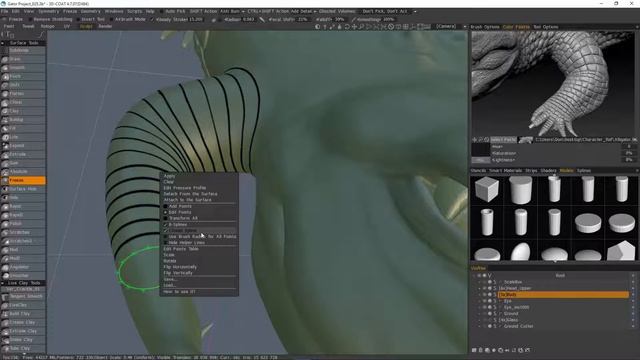Viewport: 640px width, 360px height.
Task: Select the Gum brush tool
Action: tap(23, 163)
